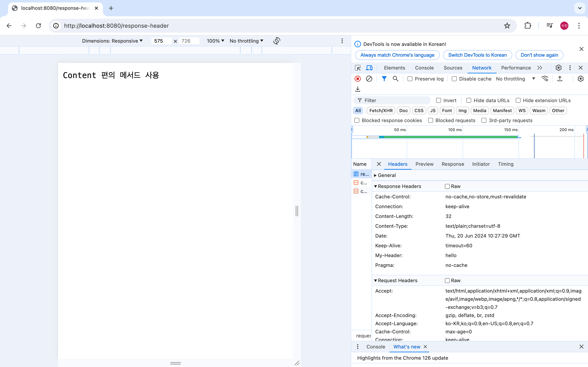Clear the network log
Image resolution: width=588 pixels, height=367 pixels.
pyautogui.click(x=369, y=79)
